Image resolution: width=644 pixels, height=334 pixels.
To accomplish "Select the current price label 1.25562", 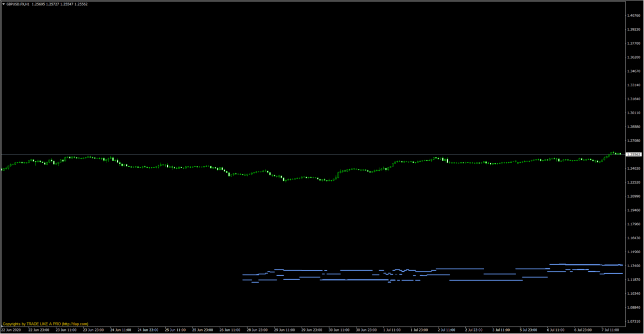I will click(x=634, y=155).
